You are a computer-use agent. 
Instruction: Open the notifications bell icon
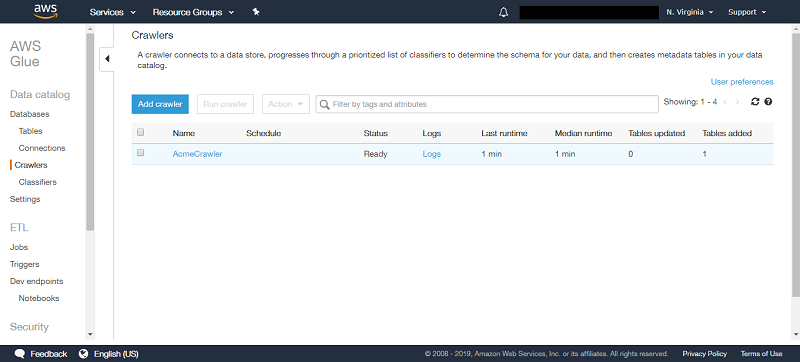point(504,12)
